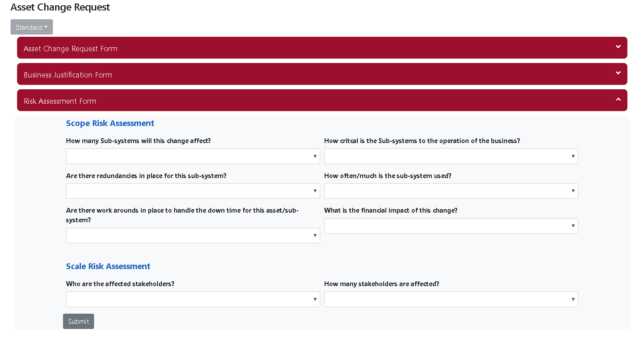Click the arrow on redundancies select
Viewport: 644px width, 343px height.
[315, 191]
